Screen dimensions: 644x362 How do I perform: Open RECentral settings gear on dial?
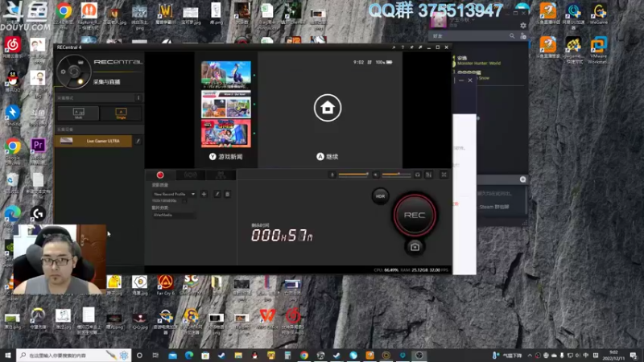coord(64,72)
